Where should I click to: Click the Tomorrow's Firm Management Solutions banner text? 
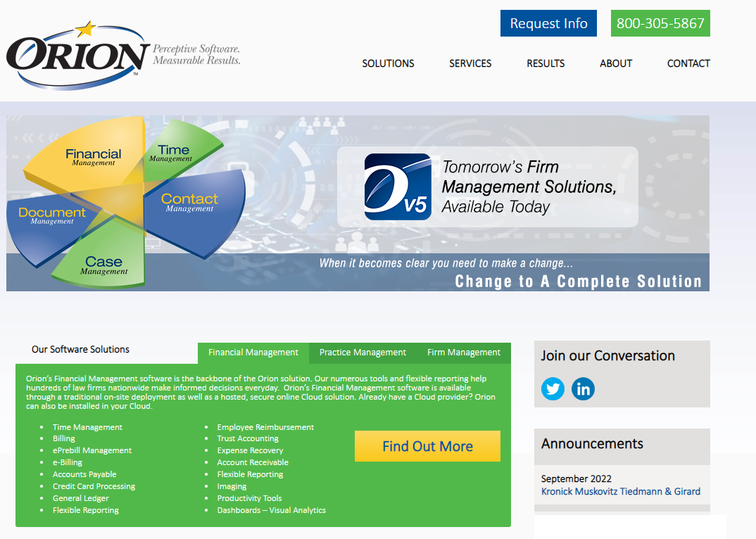(x=529, y=186)
